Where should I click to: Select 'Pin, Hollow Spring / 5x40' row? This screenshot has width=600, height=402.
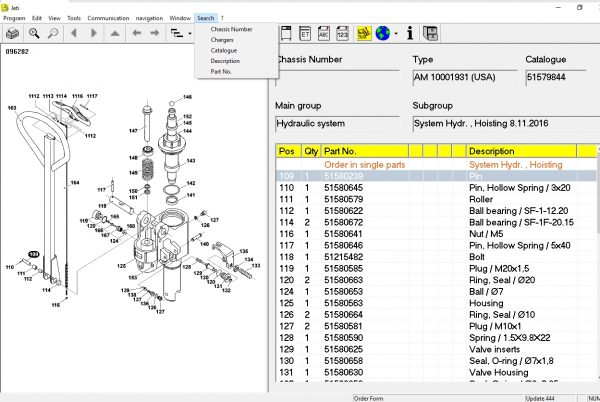[x=436, y=245]
